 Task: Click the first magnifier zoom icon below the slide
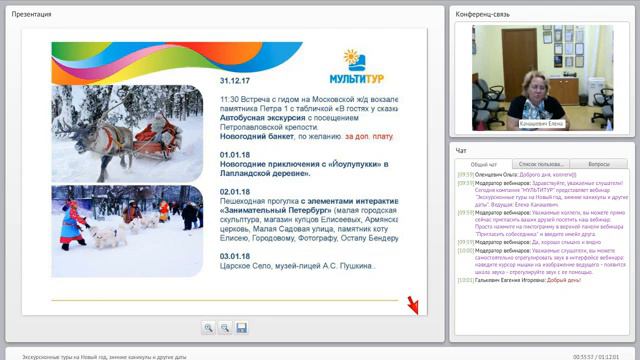click(x=208, y=328)
